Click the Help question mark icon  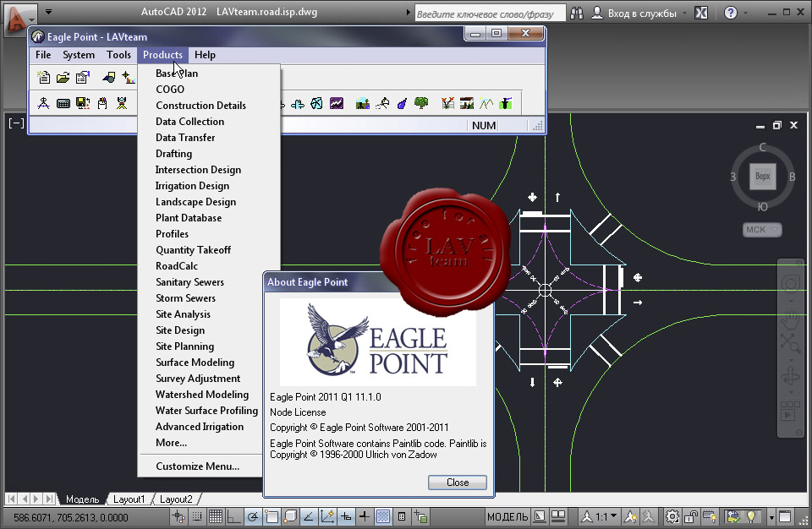click(x=731, y=13)
